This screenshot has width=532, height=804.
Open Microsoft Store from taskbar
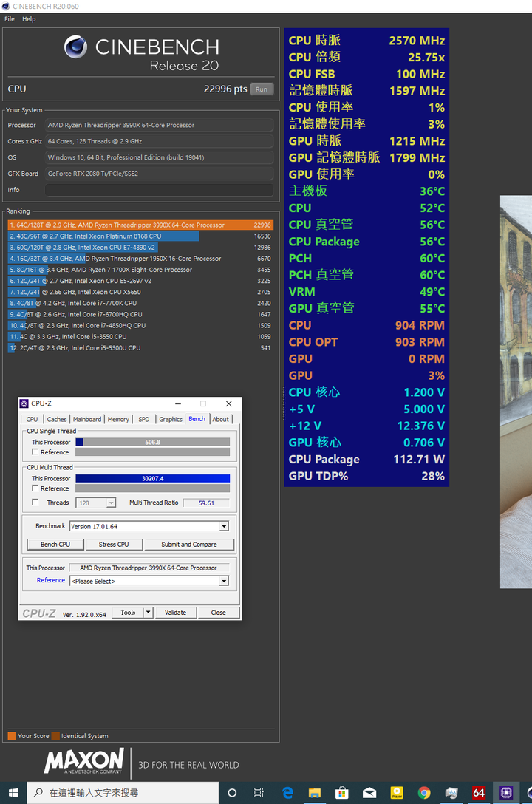(342, 793)
